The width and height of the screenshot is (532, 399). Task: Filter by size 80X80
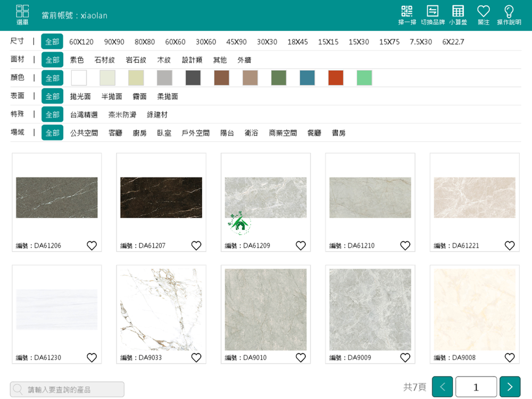tap(145, 41)
